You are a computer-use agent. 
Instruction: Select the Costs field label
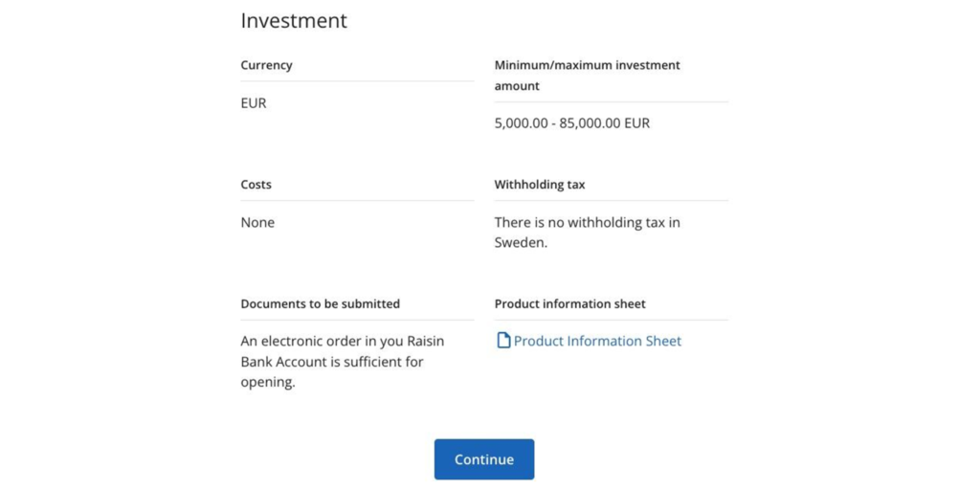coord(256,185)
